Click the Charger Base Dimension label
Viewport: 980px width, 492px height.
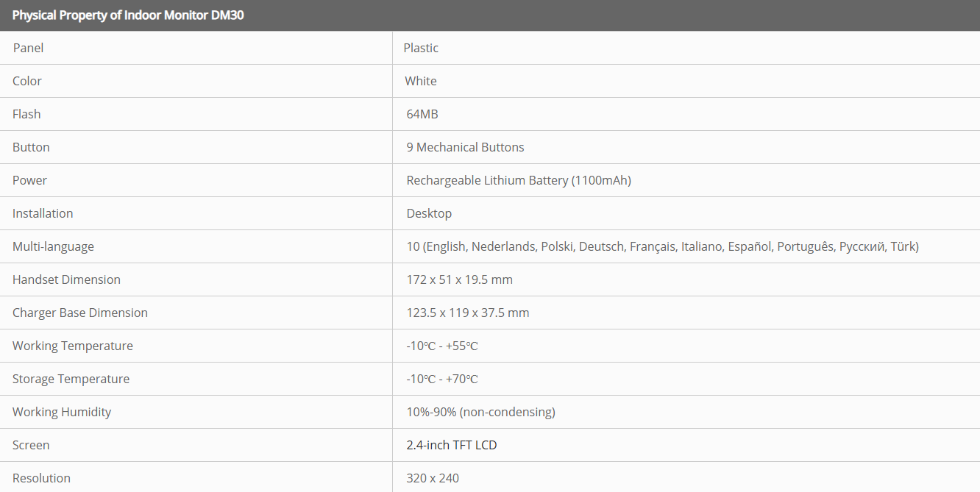coord(80,313)
